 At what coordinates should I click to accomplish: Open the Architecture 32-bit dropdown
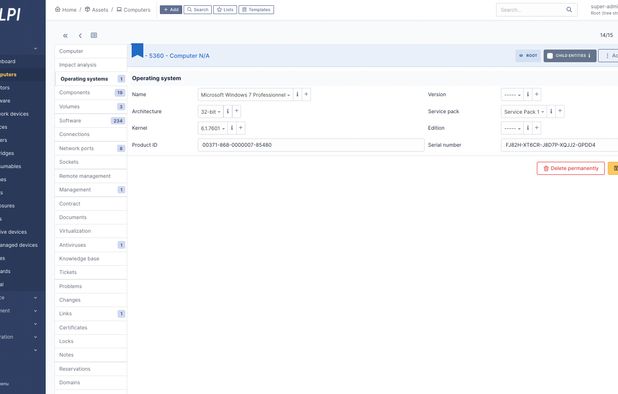211,112
